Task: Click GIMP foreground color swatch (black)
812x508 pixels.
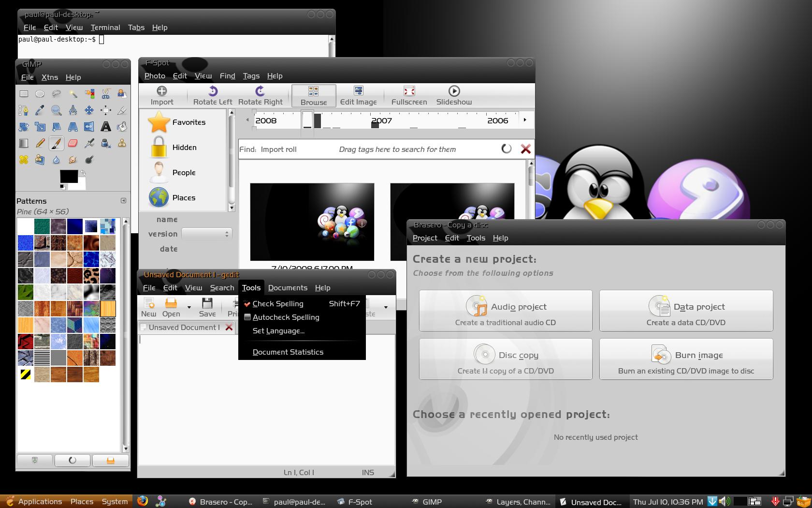Action: coord(69,176)
